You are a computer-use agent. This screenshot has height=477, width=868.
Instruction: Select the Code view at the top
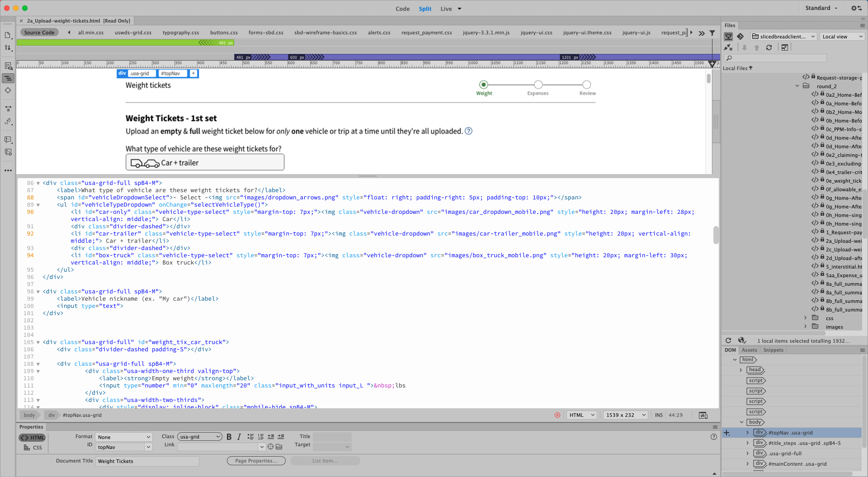click(x=402, y=9)
